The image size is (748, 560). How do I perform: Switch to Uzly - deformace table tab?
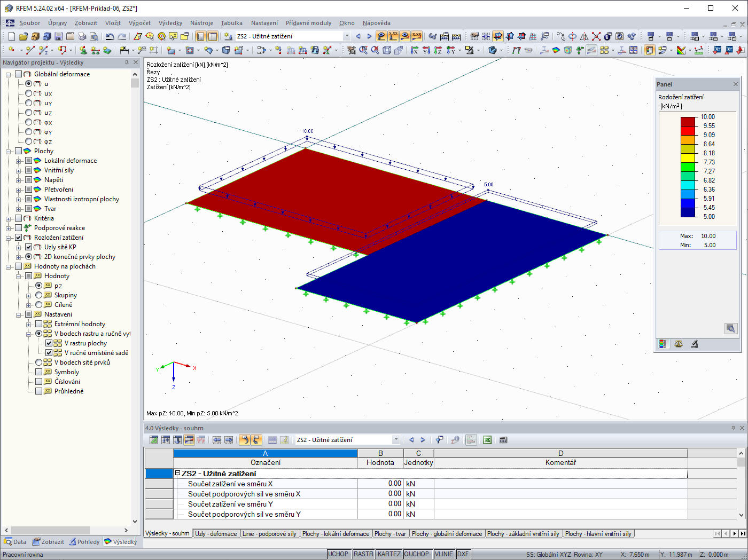(x=216, y=534)
